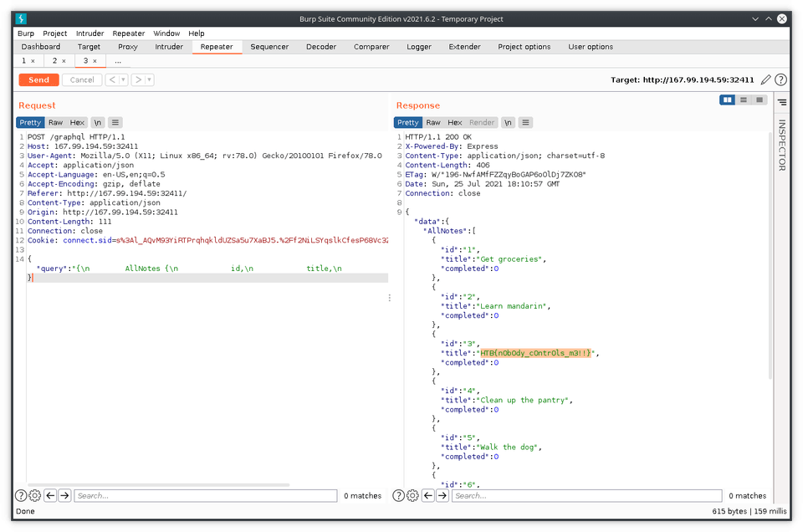Select Raw view in the Response panel
The width and height of the screenshot is (803, 532).
pyautogui.click(x=433, y=122)
